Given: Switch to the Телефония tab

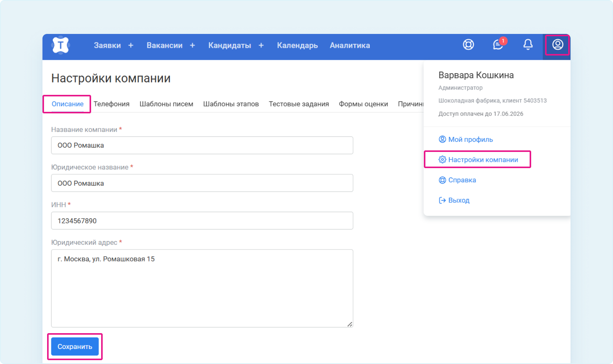Looking at the screenshot, I should pyautogui.click(x=111, y=104).
